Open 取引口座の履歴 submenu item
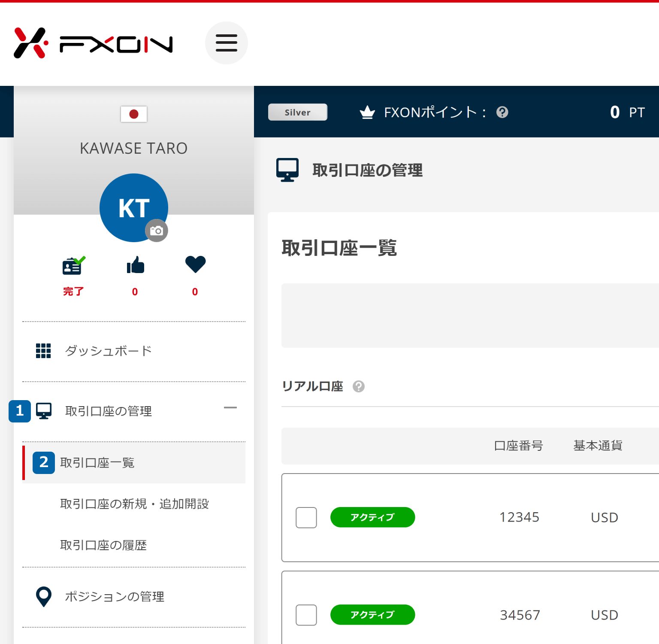 coord(103,545)
